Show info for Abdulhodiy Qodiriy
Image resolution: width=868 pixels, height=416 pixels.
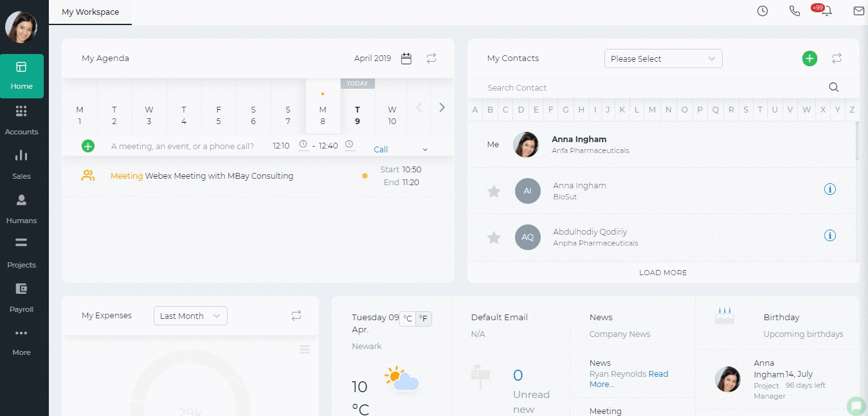click(x=830, y=236)
